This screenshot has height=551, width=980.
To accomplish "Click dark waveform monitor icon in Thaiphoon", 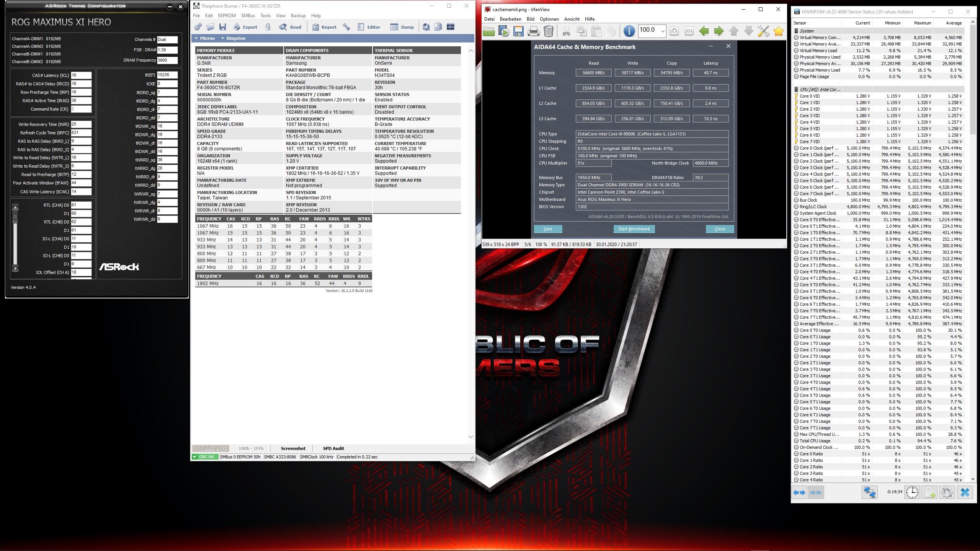I will [451, 27].
